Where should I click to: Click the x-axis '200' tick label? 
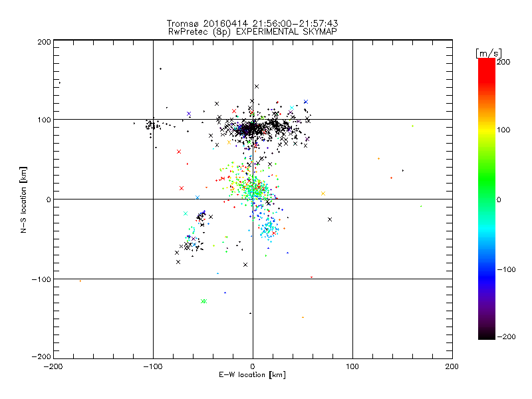452,366
